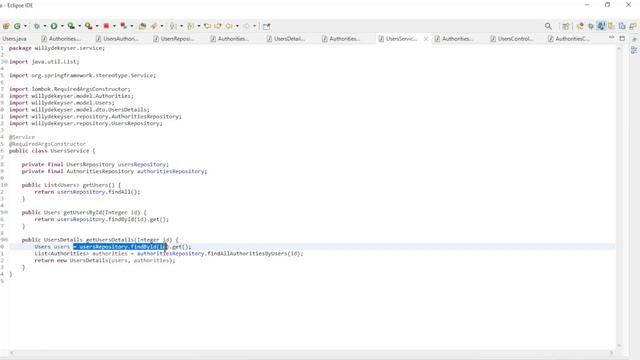The image size is (640, 360).
Task: Click 'import lombok.RequiredArgsConstructor;' line
Action: coord(70,89)
